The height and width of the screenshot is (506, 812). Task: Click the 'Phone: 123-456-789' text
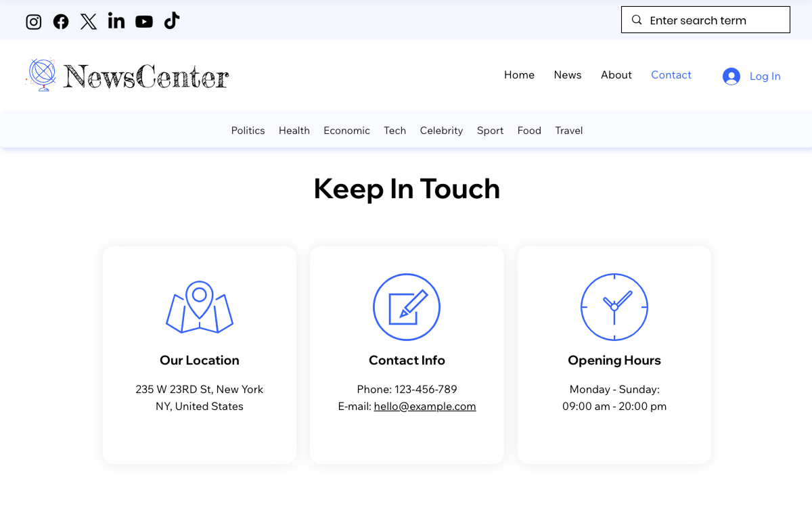[407, 390]
